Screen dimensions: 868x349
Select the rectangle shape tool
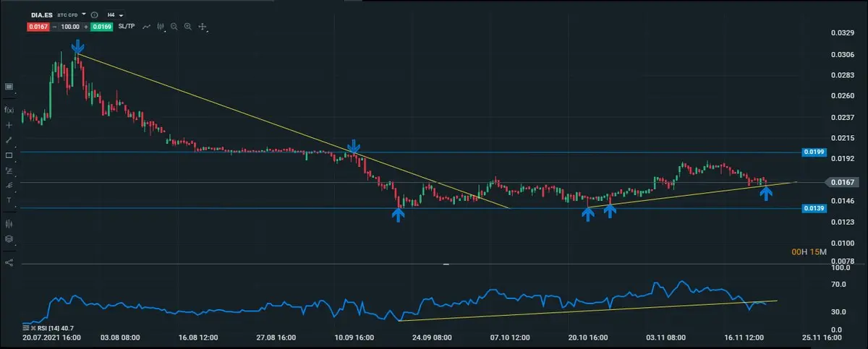[x=9, y=155]
